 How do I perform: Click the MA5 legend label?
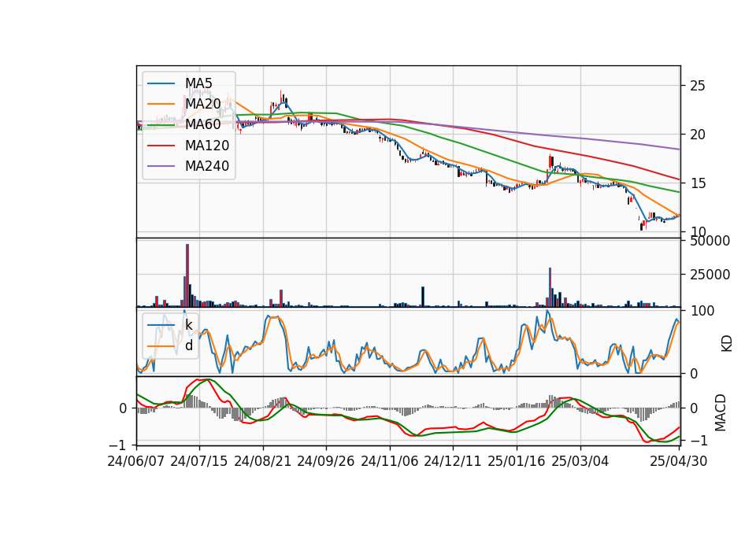tap(198, 83)
